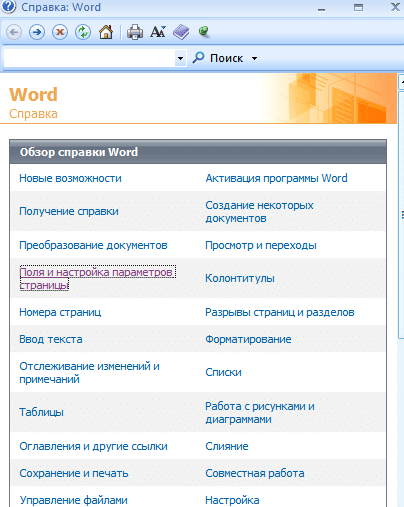Click inside the search text field

(89, 58)
